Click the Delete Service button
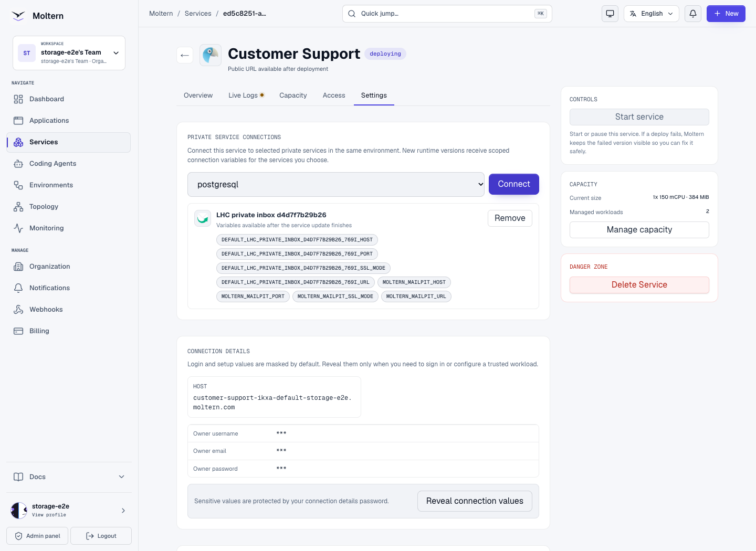756x551 pixels. coord(639,285)
